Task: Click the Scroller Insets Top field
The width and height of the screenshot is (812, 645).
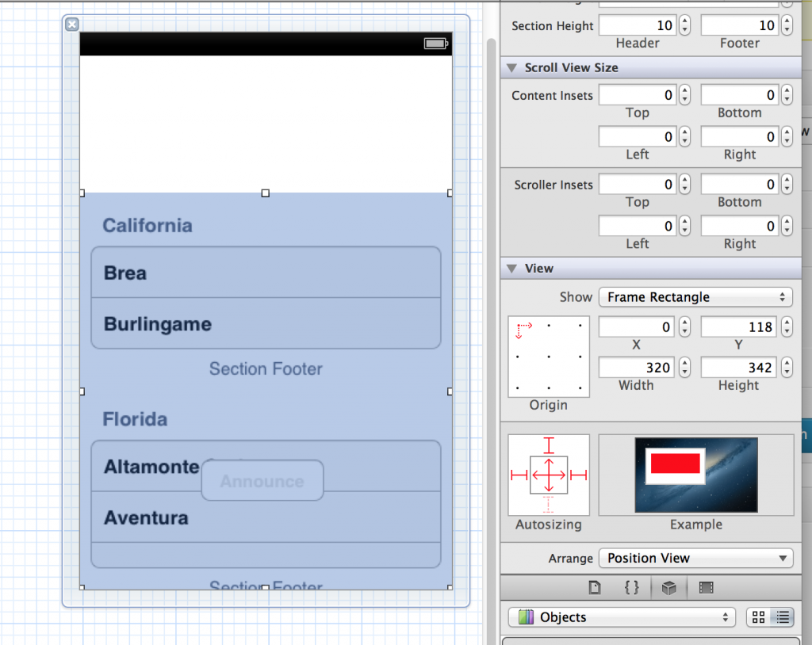Action: click(638, 185)
